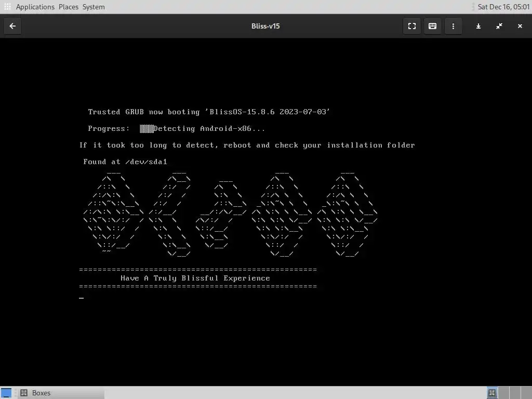Click the 'Trusted GRUB now booting' line
Viewport: 532px width, 399px height.
click(x=209, y=112)
